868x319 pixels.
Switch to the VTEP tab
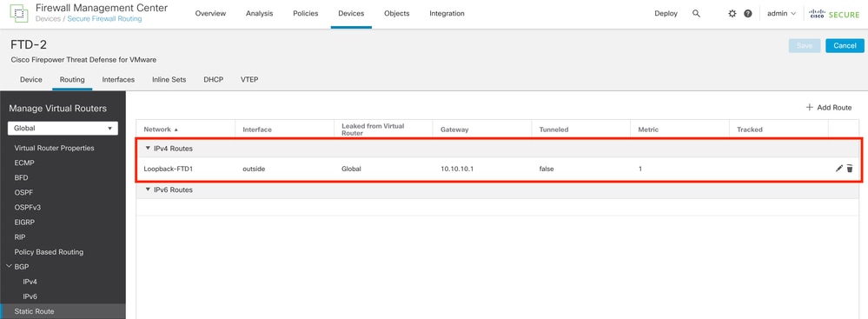[249, 79]
